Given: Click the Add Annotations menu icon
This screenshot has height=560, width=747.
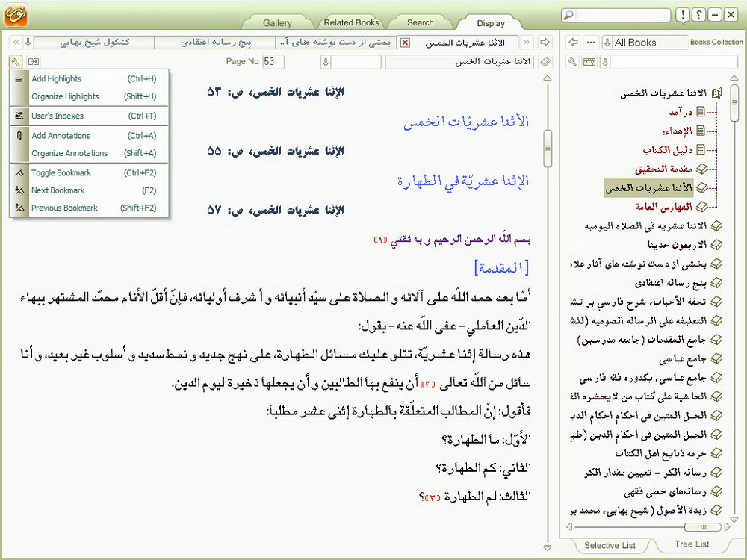Looking at the screenshot, I should (x=19, y=136).
